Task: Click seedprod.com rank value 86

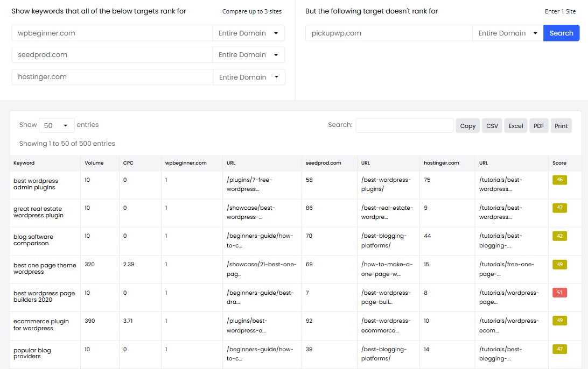Action: 309,208
